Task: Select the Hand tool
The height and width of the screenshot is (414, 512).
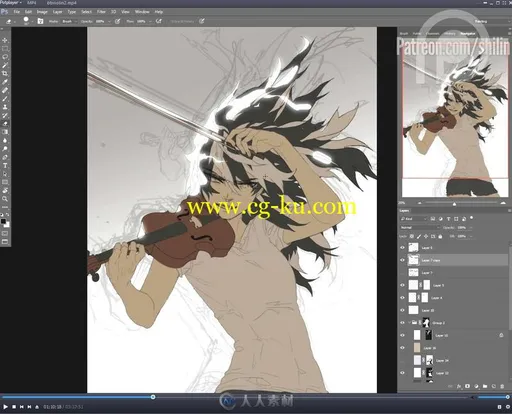Action: pyautogui.click(x=5, y=190)
